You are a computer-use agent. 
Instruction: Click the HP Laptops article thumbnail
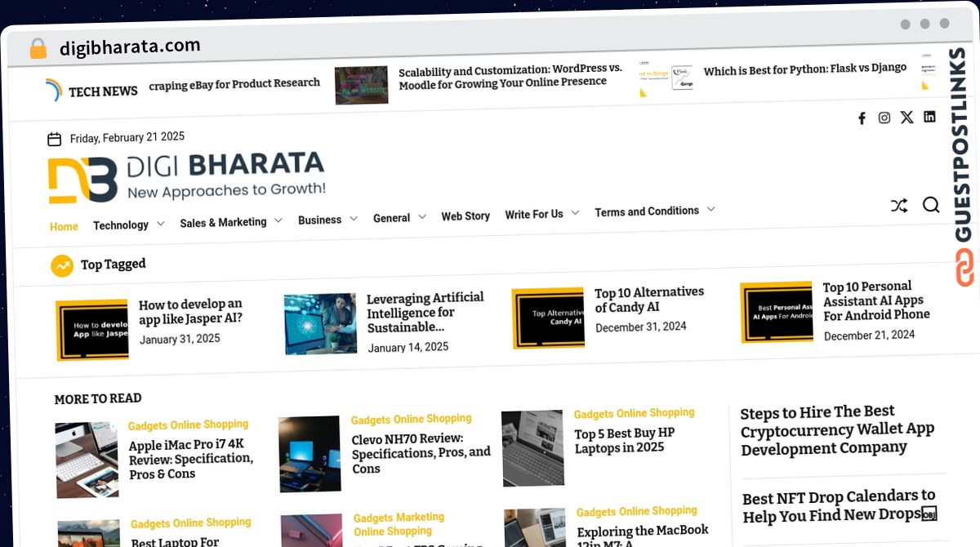pos(532,448)
